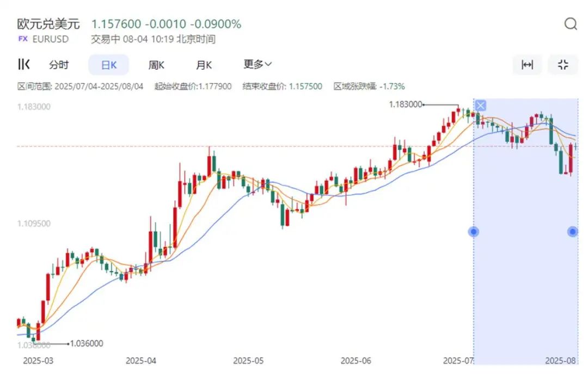Click the 2025-05 date axis label
The height and width of the screenshot is (375, 588).
tap(248, 361)
